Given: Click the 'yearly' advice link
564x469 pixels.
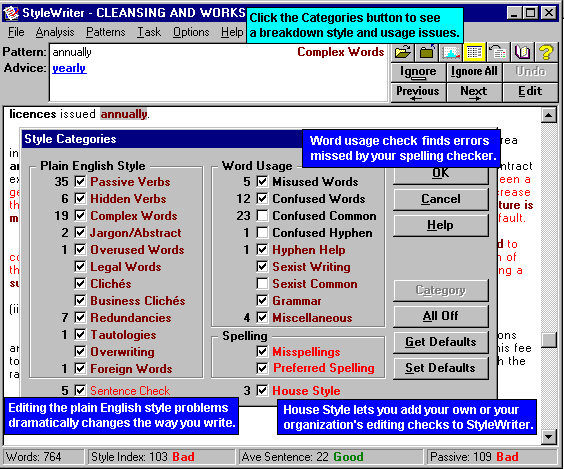Looking at the screenshot, I should (69, 68).
